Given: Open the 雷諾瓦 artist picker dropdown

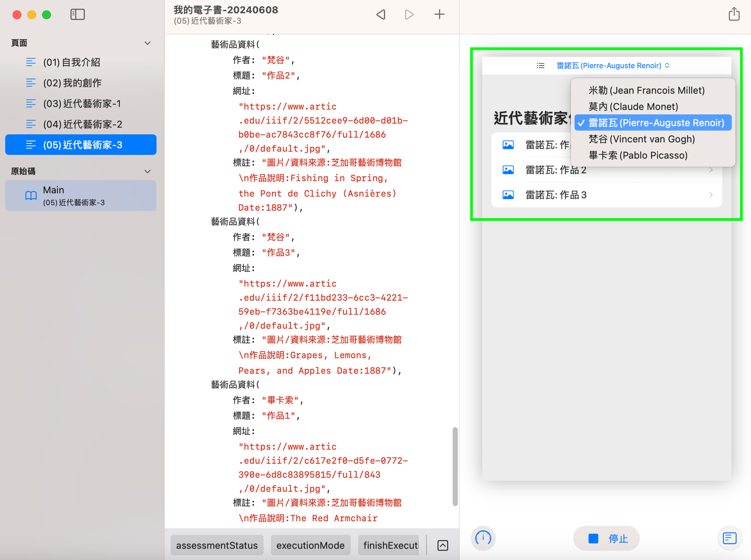Looking at the screenshot, I should 613,66.
